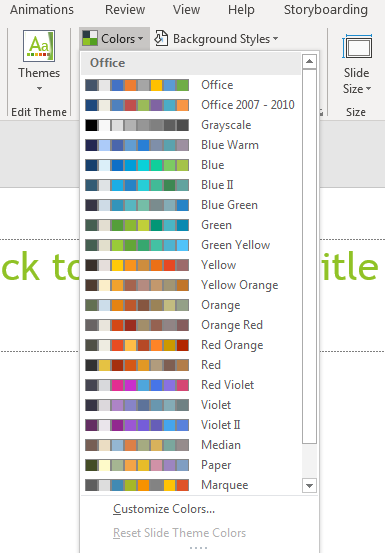The image size is (385, 553).
Task: Open Customize Colors dialog
Action: point(164,509)
